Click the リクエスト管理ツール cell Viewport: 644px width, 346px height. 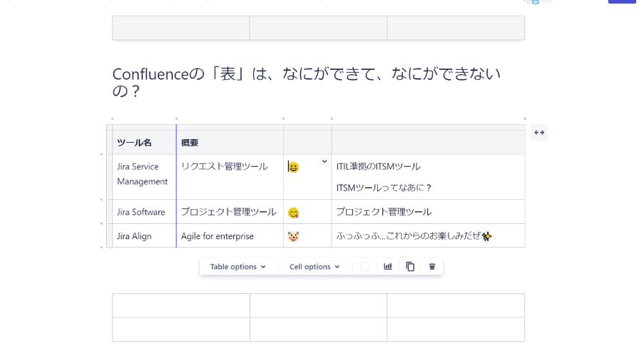coord(230,177)
